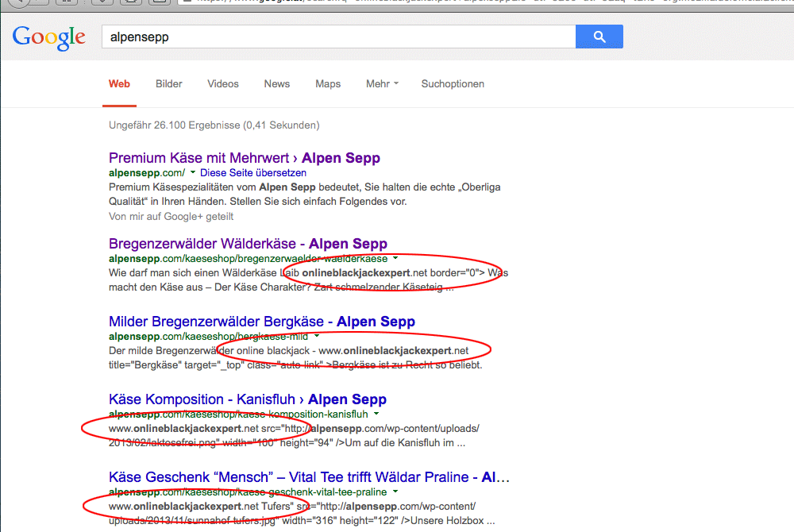This screenshot has width=794, height=532.
Task: Click "Von mir auf Google+ geteilt" text
Action: pyautogui.click(x=172, y=217)
